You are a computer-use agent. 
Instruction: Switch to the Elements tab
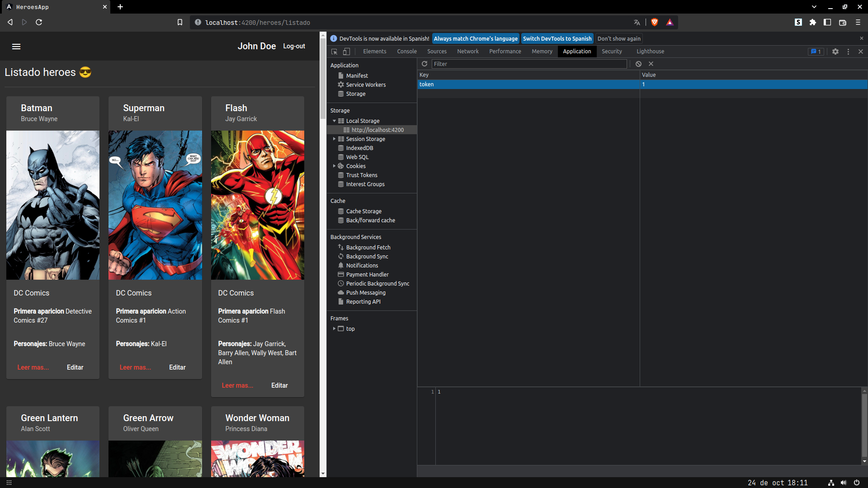[x=375, y=52]
